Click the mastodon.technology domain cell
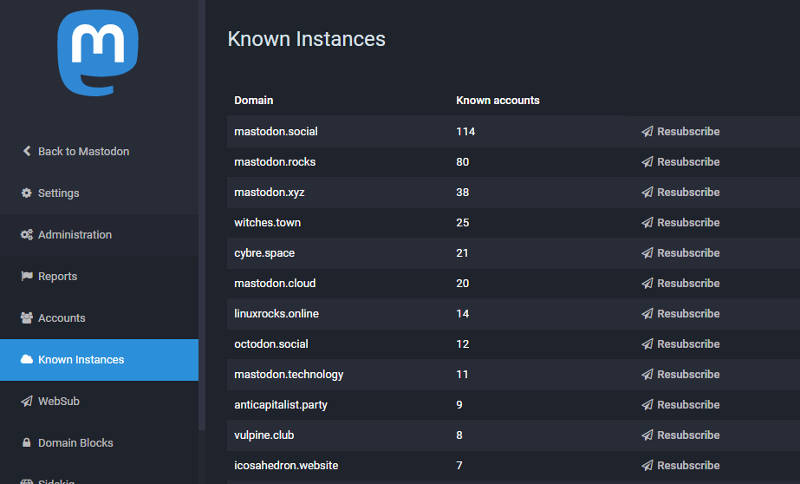Viewport: 800px width, 484px height. 289,374
